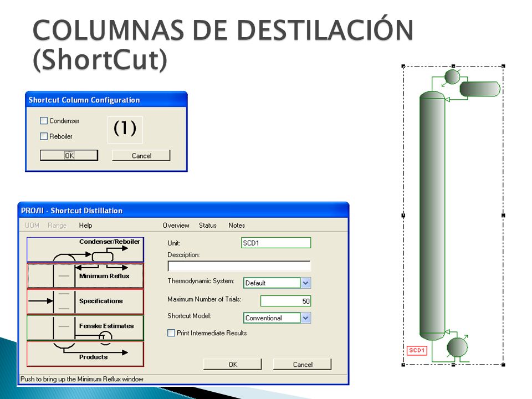Open the Range menu
Screen dimensions: 532x399
(57, 226)
